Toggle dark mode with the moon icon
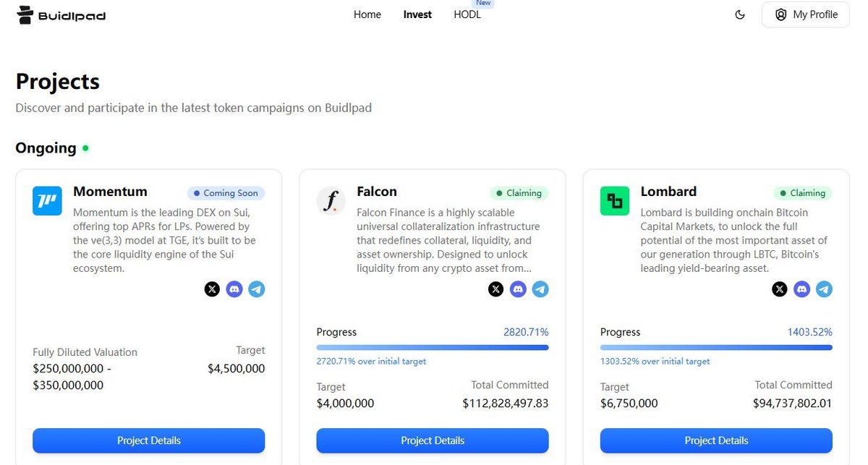868x465 pixels. click(740, 14)
